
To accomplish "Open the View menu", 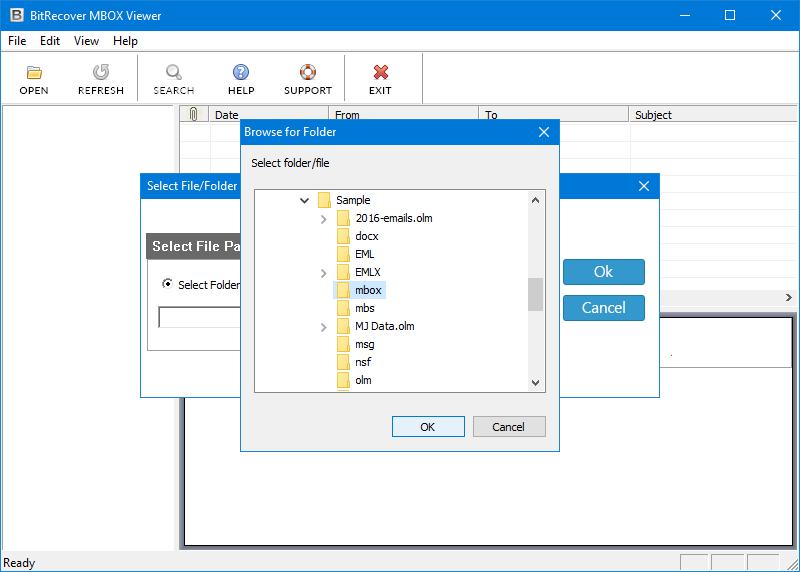I will coord(86,41).
